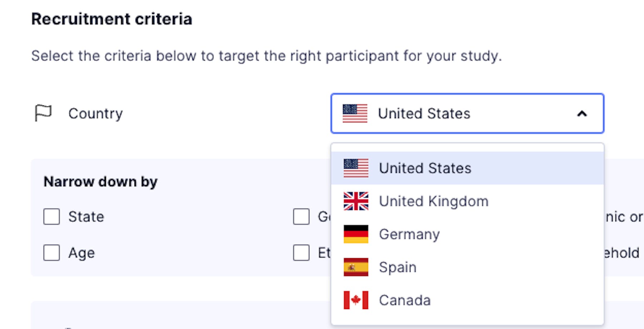Pick the highlighted United States option
This screenshot has height=329, width=644.
468,168
